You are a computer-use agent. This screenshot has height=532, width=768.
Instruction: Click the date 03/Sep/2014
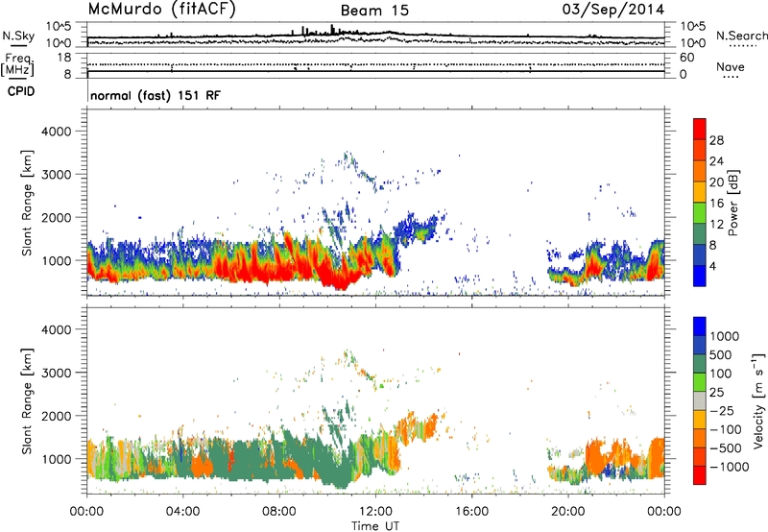click(613, 10)
